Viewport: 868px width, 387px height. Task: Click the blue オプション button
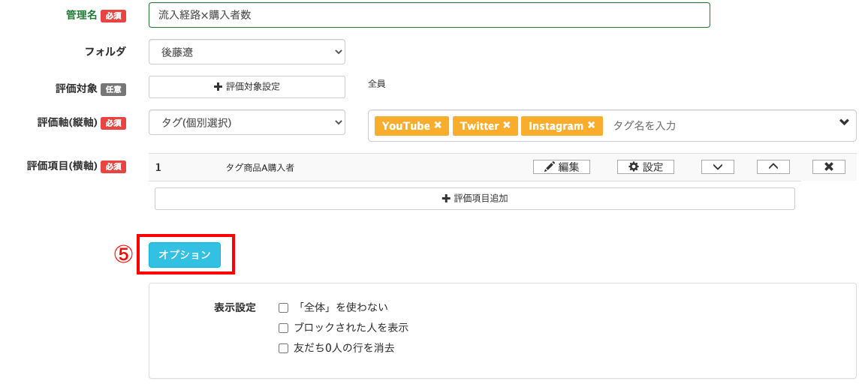185,255
